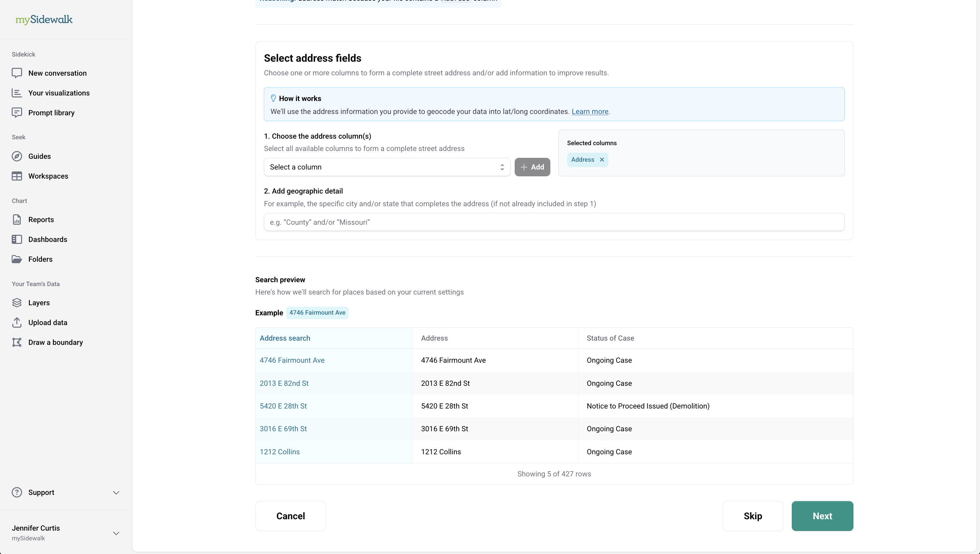Image resolution: width=980 pixels, height=554 pixels.
Task: Click the Prompt library icon
Action: 17,113
